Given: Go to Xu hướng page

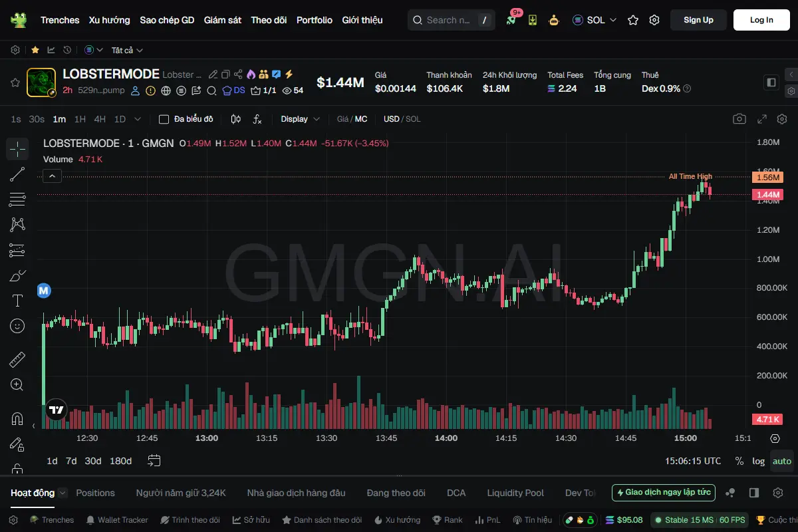Looking at the screenshot, I should (110, 20).
